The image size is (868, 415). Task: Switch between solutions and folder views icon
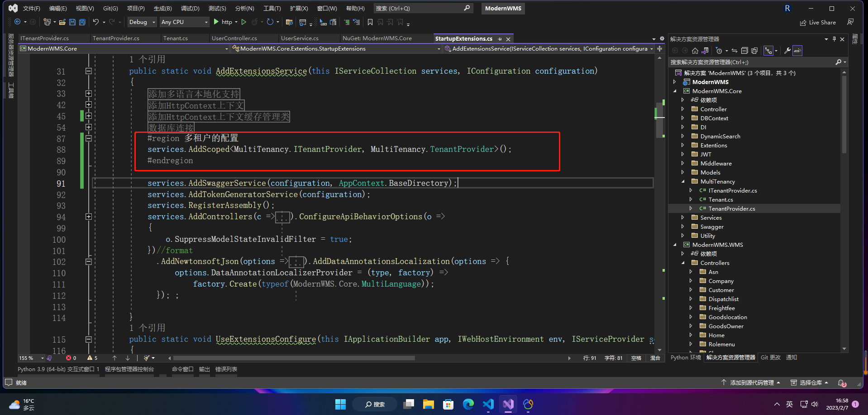(705, 51)
